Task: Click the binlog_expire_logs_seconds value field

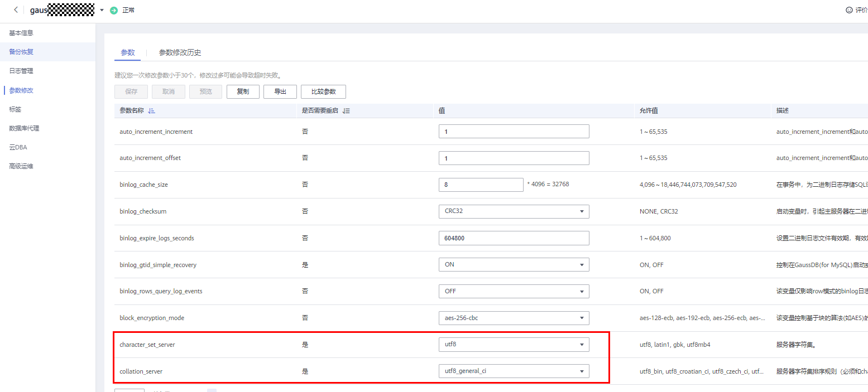Action: (x=514, y=238)
